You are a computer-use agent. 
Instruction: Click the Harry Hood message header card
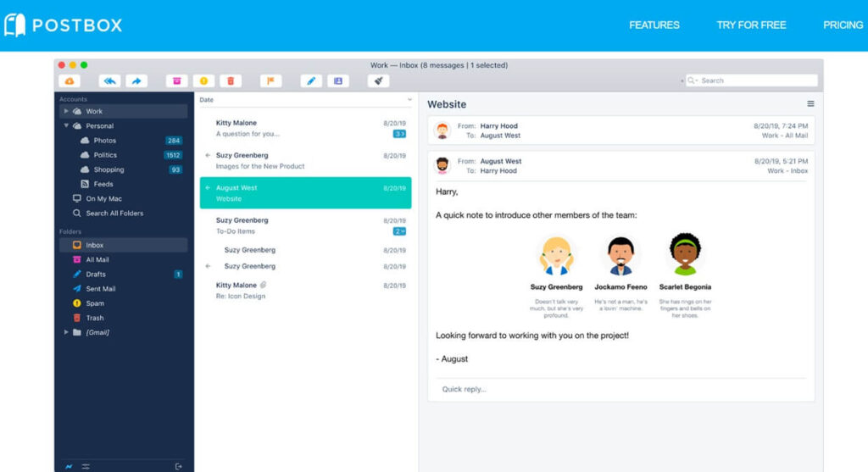pyautogui.click(x=621, y=130)
